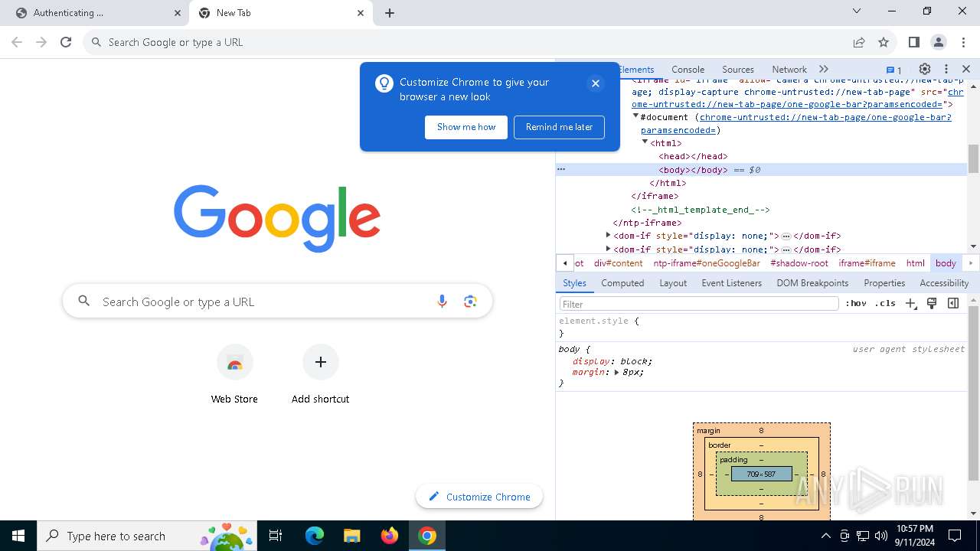Open ellipsis actions for selected body node

[561, 169]
